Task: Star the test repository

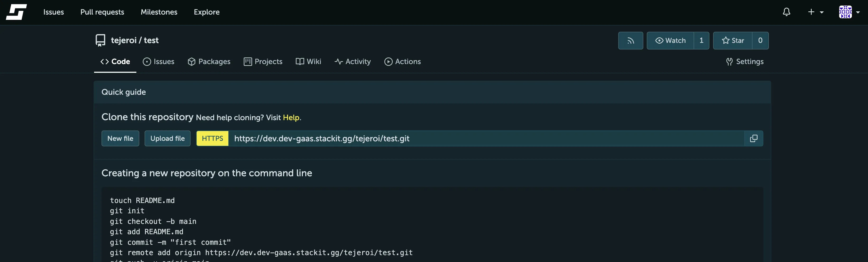Action: [733, 40]
